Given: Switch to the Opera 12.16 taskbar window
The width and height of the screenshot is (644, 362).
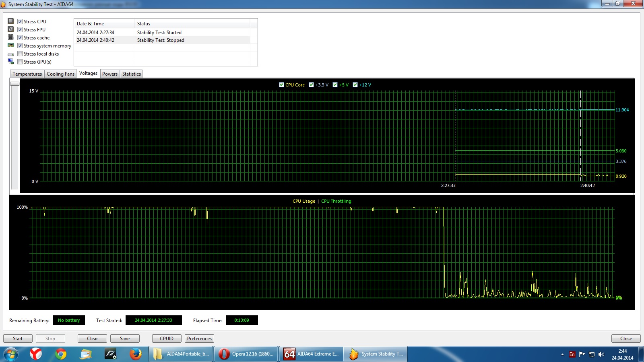Looking at the screenshot, I should click(x=246, y=354).
